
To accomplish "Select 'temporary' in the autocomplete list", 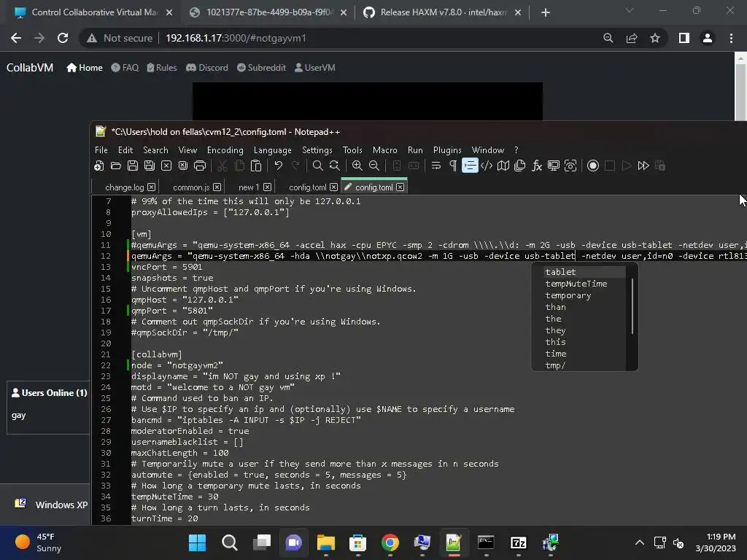I will 568,295.
